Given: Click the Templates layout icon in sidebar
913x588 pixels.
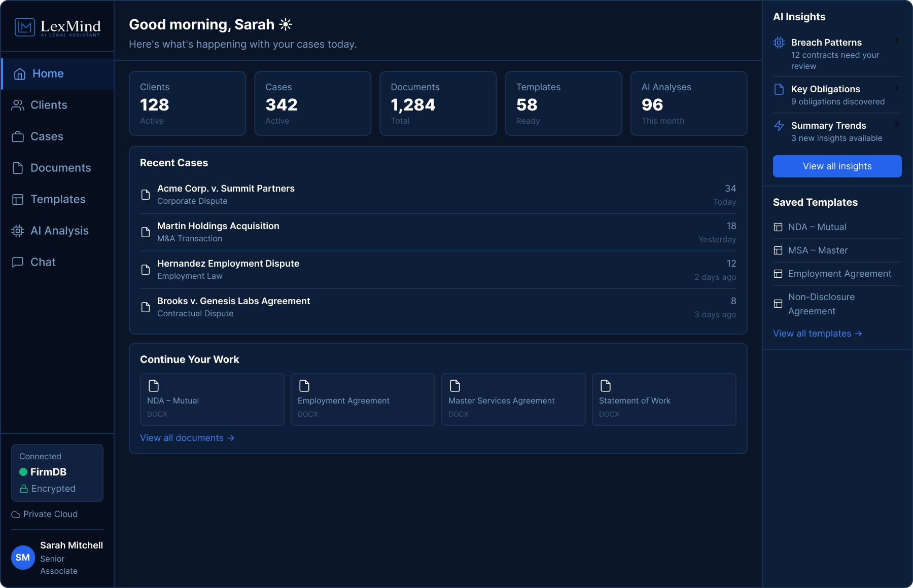Looking at the screenshot, I should [x=18, y=199].
